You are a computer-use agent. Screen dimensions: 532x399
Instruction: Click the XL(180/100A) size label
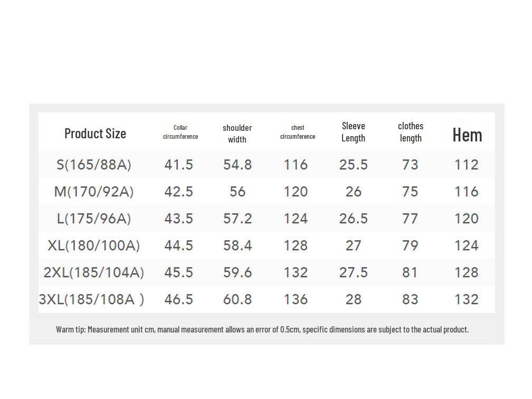[x=93, y=245]
